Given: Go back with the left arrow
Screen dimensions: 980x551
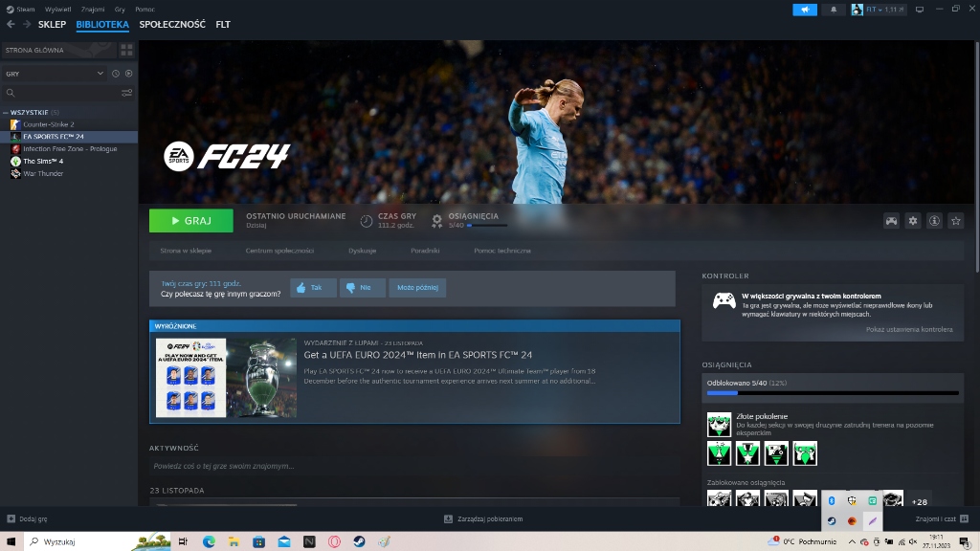Looking at the screenshot, I should coord(11,24).
